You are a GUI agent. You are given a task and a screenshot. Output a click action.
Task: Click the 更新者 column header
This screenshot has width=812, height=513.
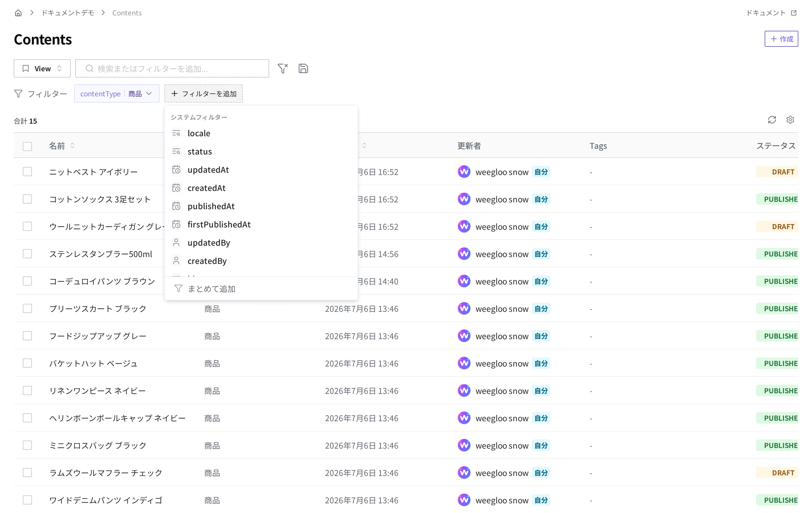469,146
